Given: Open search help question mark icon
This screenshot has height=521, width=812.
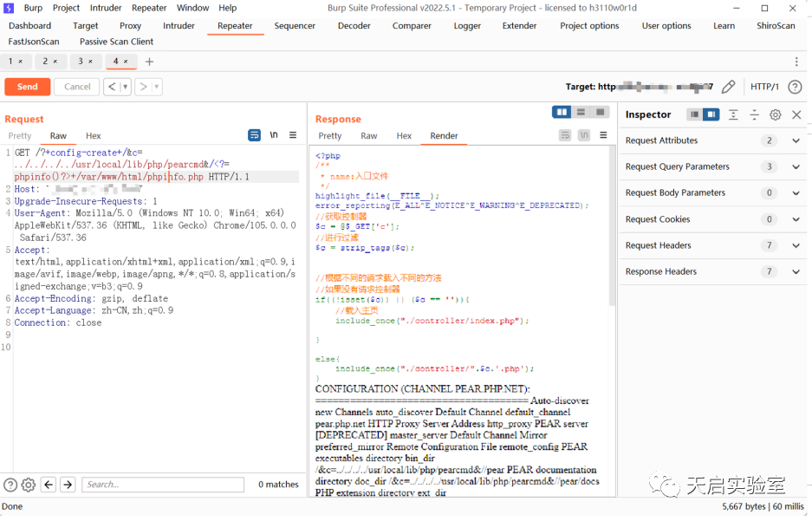Looking at the screenshot, I should tap(10, 485).
